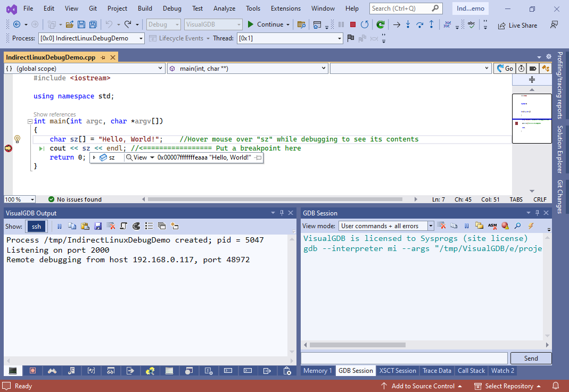Click the lightbulb quick actions icon
569x392 pixels.
[x=17, y=139]
